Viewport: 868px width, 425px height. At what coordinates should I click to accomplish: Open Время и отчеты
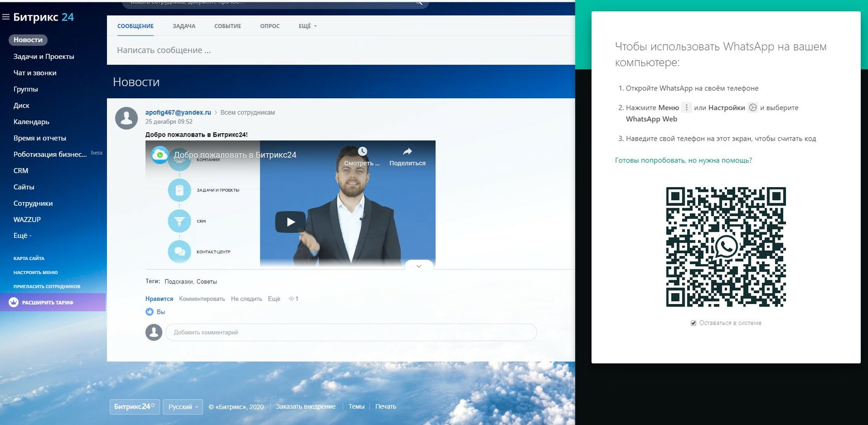[x=40, y=138]
